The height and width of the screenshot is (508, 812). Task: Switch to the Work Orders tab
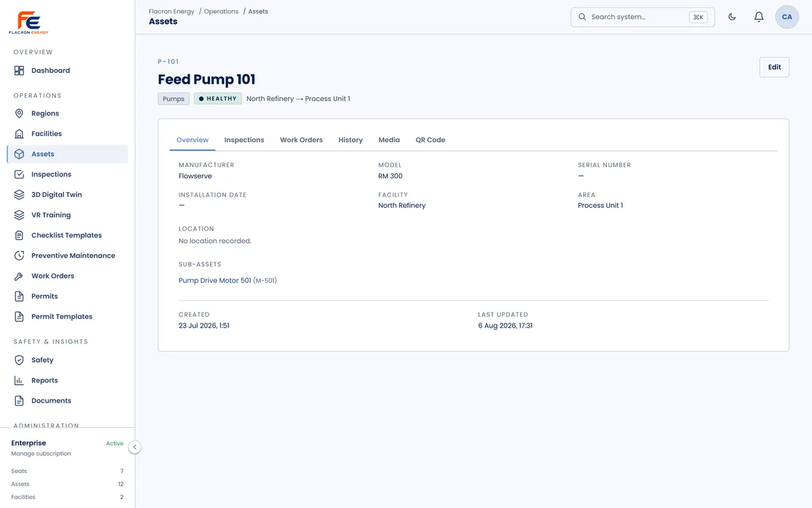pos(301,140)
